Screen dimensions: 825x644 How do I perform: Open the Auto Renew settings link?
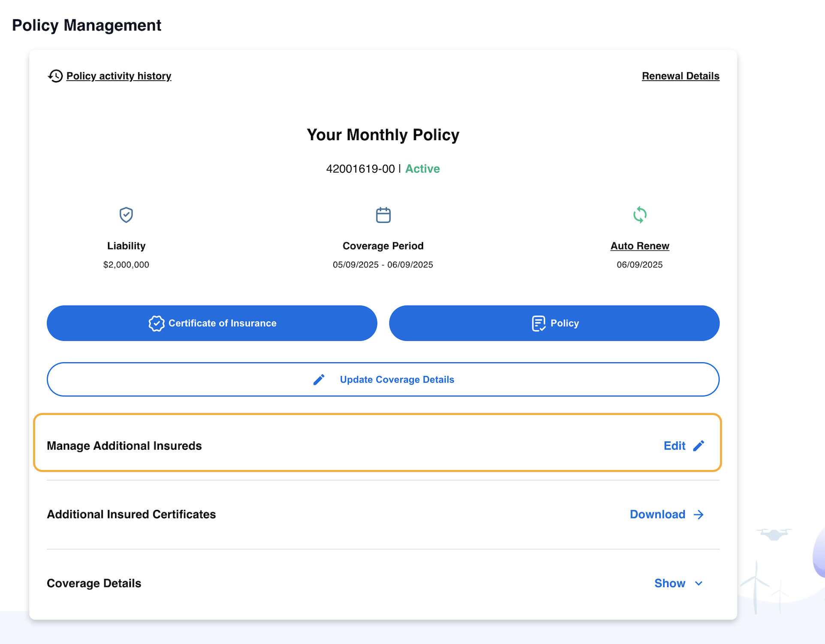tap(639, 246)
